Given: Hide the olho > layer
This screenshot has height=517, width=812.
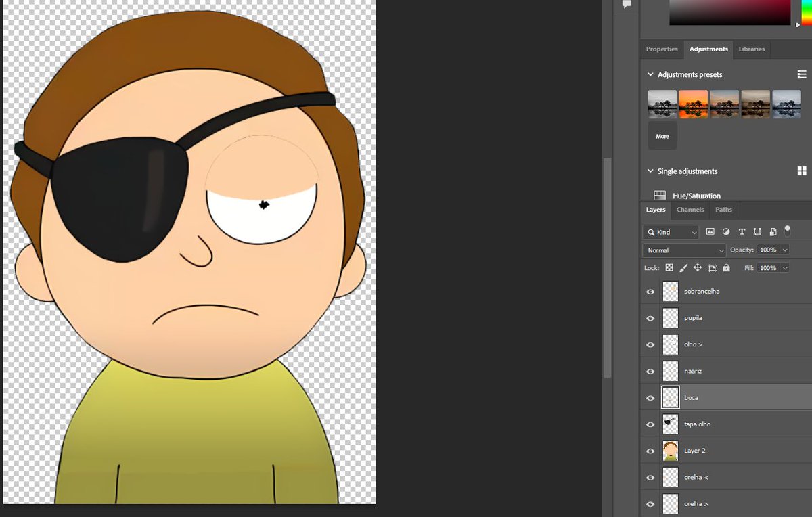Looking at the screenshot, I should [650, 344].
